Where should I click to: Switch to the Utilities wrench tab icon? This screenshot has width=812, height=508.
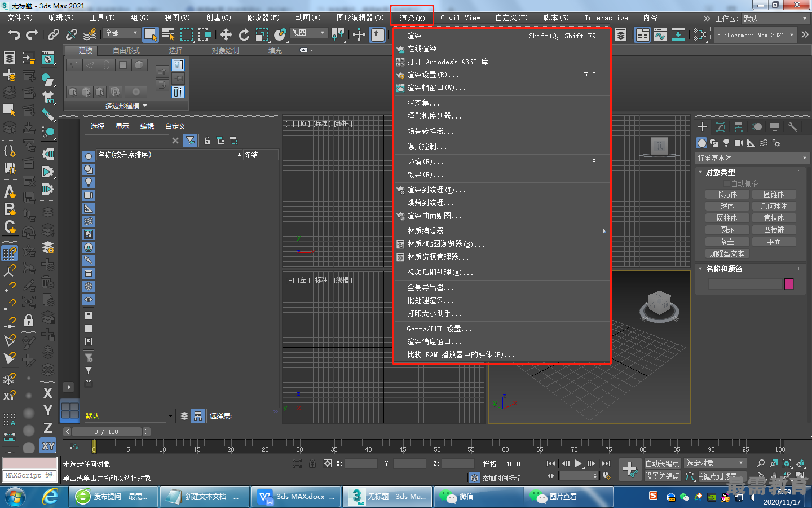click(x=793, y=127)
